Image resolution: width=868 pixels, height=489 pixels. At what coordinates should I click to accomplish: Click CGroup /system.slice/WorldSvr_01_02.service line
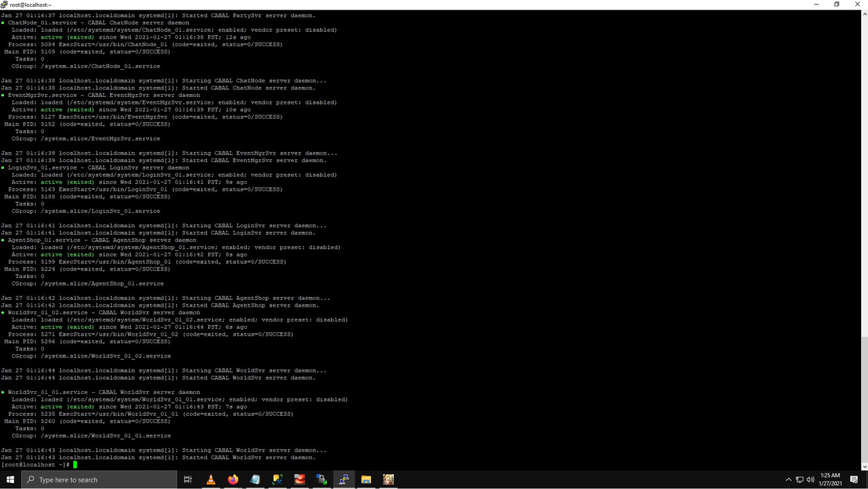point(91,356)
